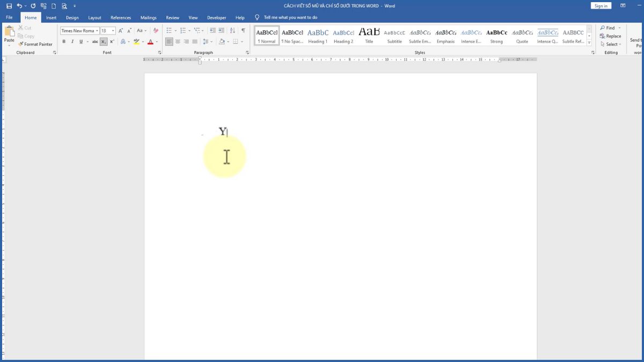Screen dimensions: 644x362
Task: Click the Print Preview icon
Action: pos(64,6)
